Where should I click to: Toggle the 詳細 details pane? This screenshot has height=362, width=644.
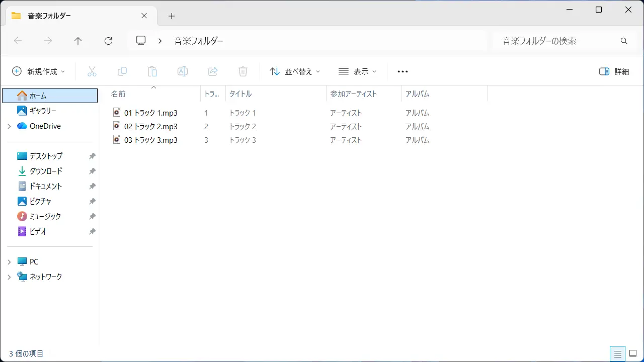point(614,71)
